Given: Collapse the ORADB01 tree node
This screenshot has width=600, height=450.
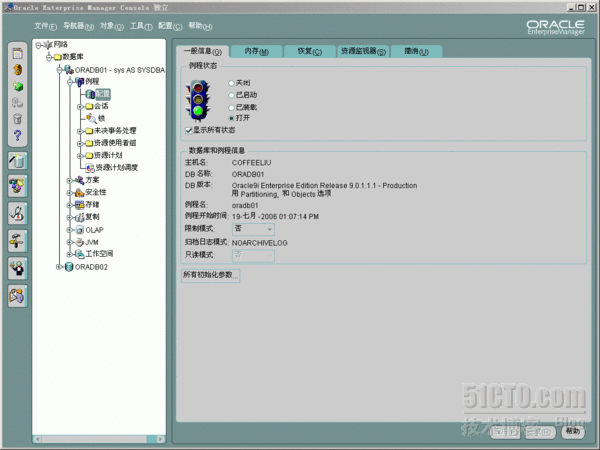Looking at the screenshot, I should tap(59, 70).
